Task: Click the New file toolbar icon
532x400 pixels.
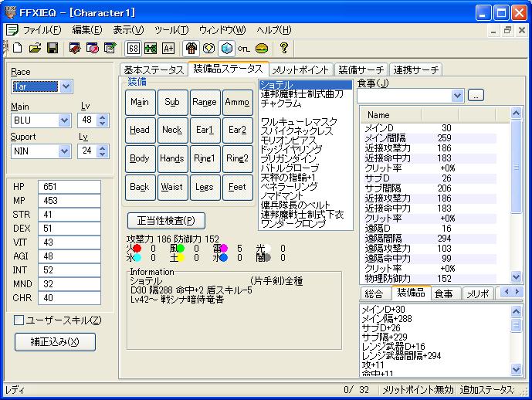Action: 17,48
